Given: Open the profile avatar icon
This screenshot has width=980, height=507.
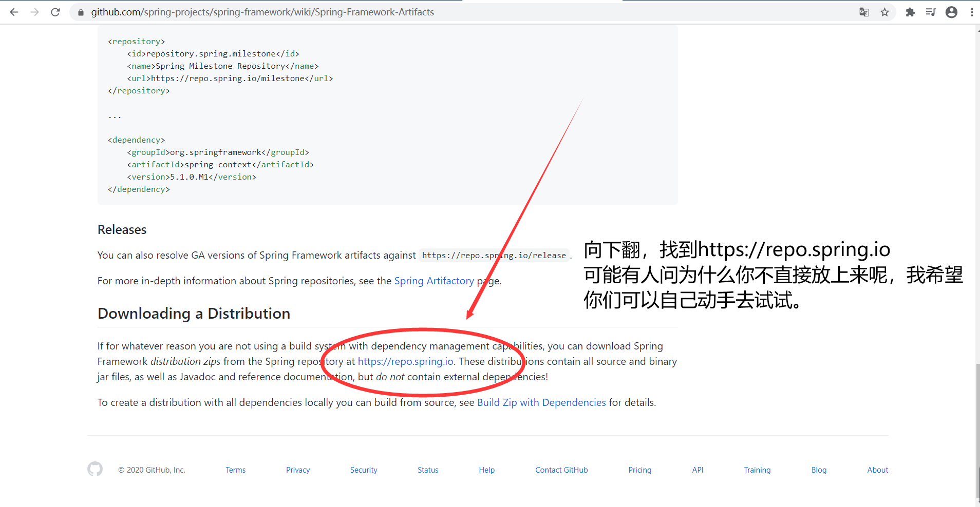Looking at the screenshot, I should (x=951, y=12).
